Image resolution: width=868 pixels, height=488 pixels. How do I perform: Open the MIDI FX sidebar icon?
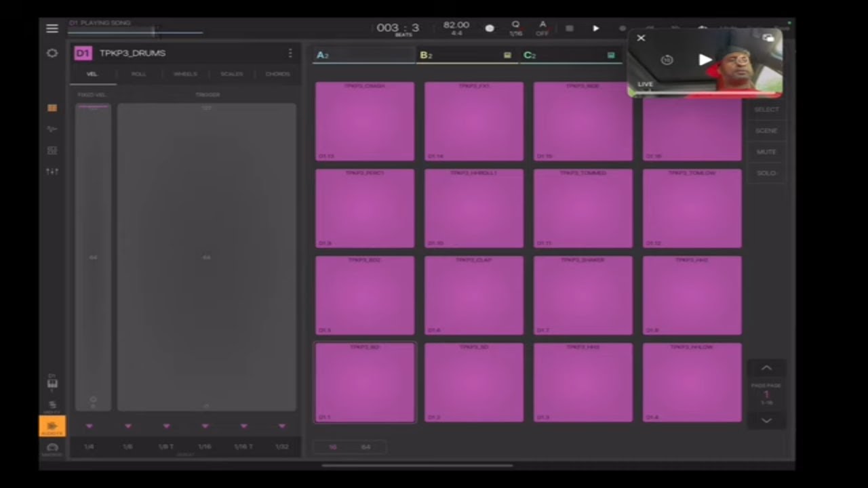click(52, 406)
